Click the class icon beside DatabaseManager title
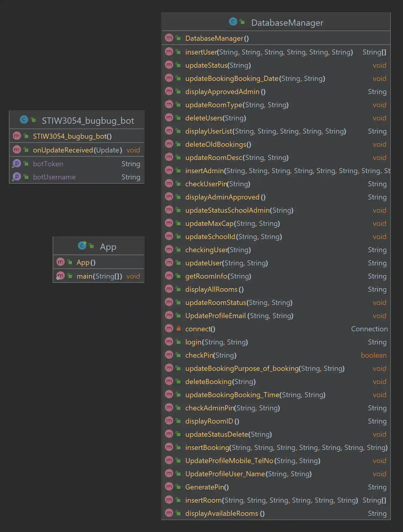This screenshot has height=532, width=403. (233, 22)
